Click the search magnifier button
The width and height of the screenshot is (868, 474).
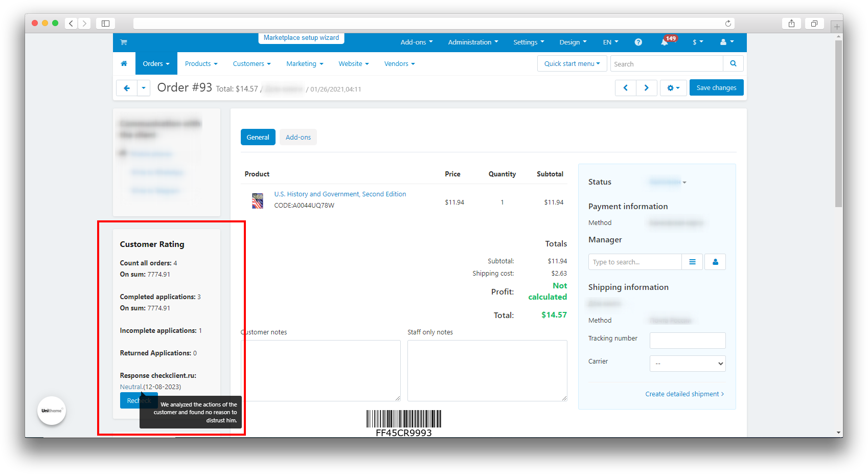tap(733, 64)
